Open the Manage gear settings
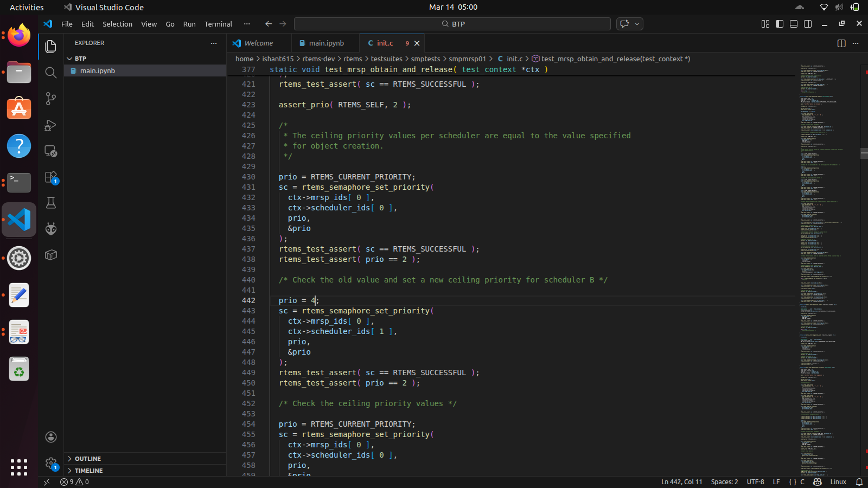868x488 pixels. coord(50,463)
